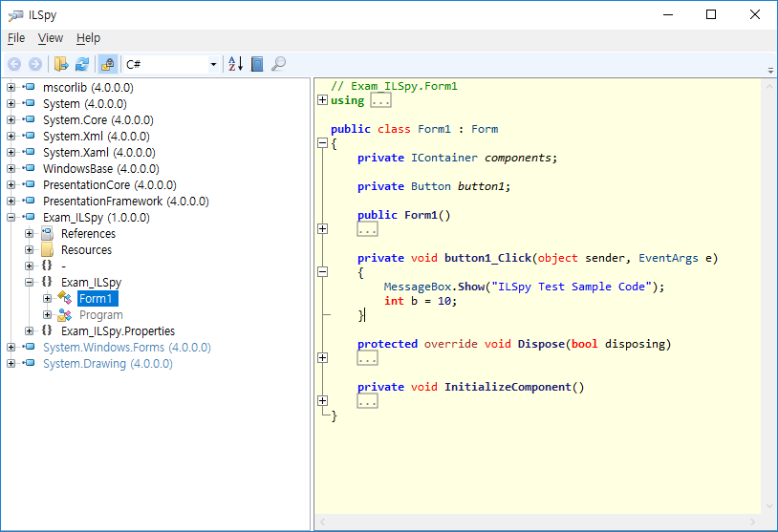The height and width of the screenshot is (532, 778).
Task: Expand the InitializeComponent method fold
Action: (322, 400)
